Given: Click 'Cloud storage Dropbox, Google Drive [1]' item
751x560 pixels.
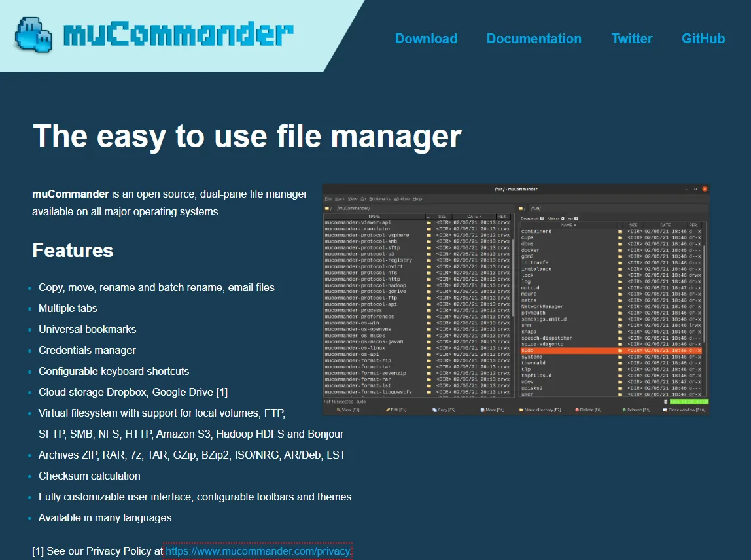Looking at the screenshot, I should tap(133, 393).
